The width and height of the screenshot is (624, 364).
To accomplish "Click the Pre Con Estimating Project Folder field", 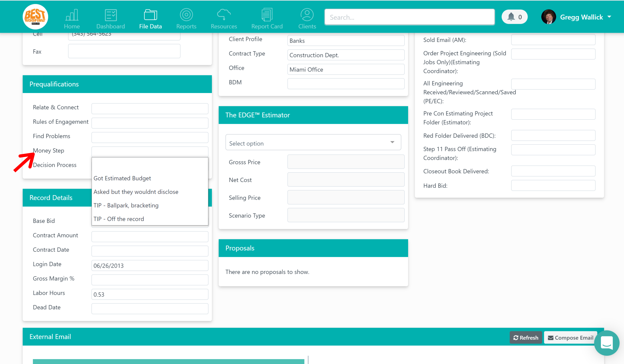I will [x=553, y=114].
